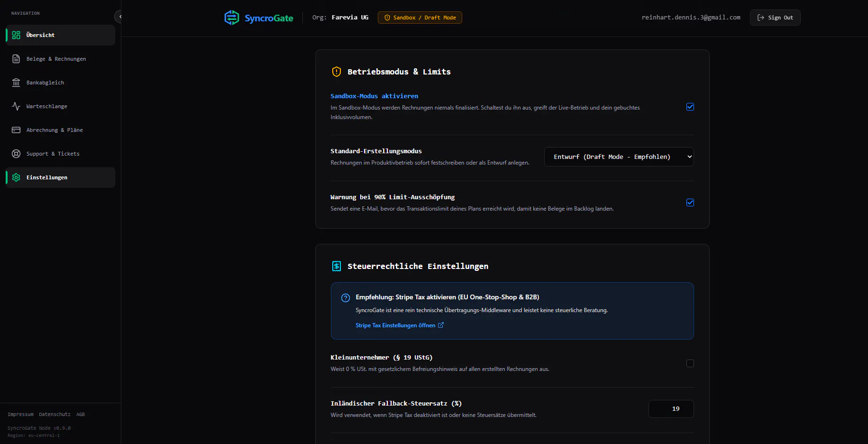Click the Sandbox-Modus aktivieren label
Screen dimensions: 868x444
pyautogui.click(x=375, y=96)
